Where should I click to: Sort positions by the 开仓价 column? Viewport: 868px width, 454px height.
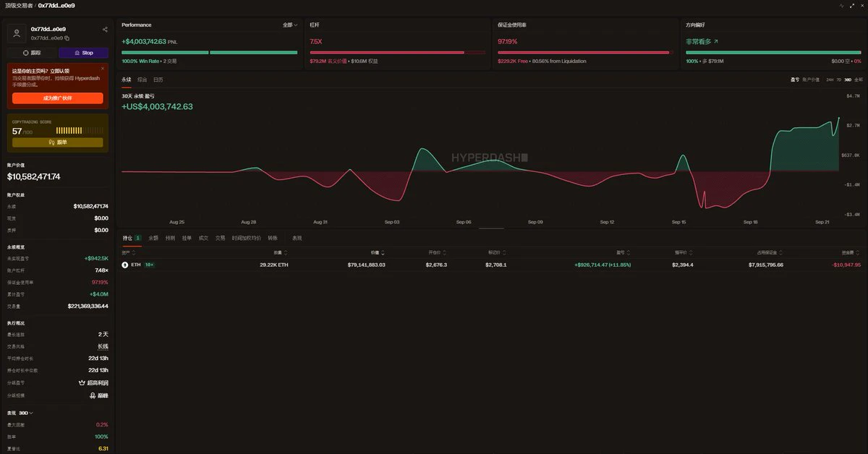tap(438, 253)
